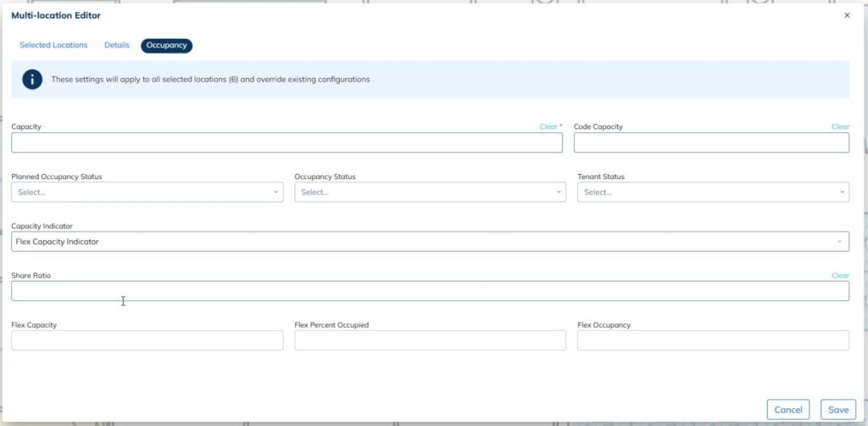Click the Share Ratio input field
Image resolution: width=868 pixels, height=426 pixels.
point(430,291)
